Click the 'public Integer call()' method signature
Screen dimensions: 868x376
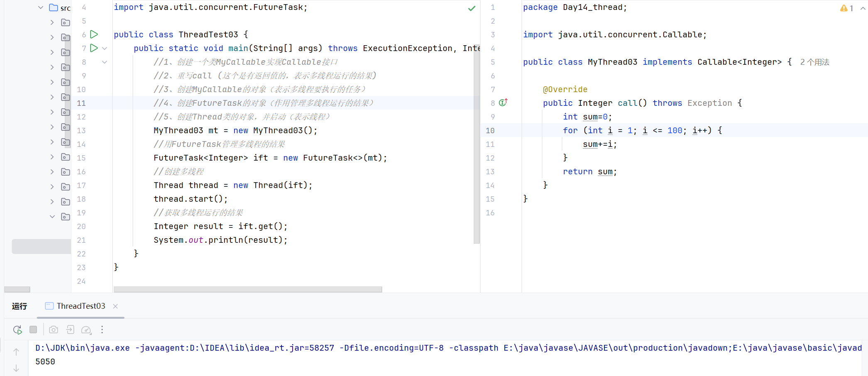pos(642,103)
